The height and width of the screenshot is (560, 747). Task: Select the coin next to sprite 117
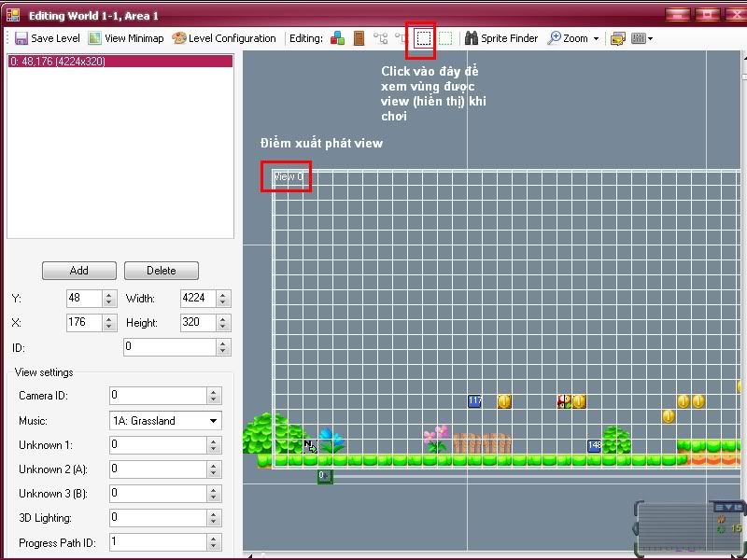[x=504, y=401]
